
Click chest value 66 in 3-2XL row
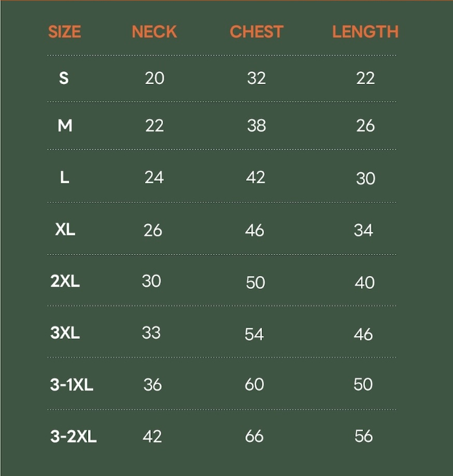[x=254, y=436]
